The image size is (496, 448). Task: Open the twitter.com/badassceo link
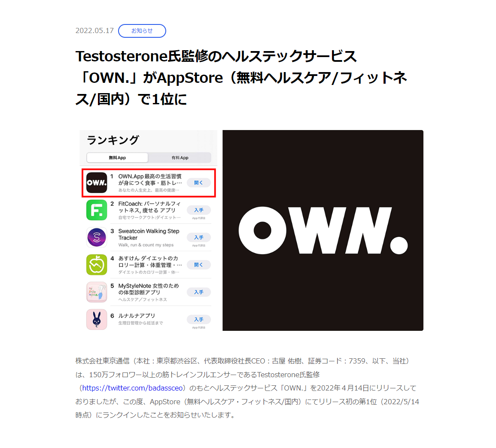tap(132, 388)
